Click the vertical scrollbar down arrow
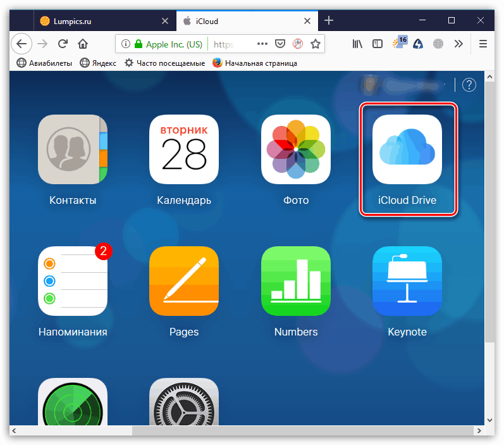 (489, 420)
